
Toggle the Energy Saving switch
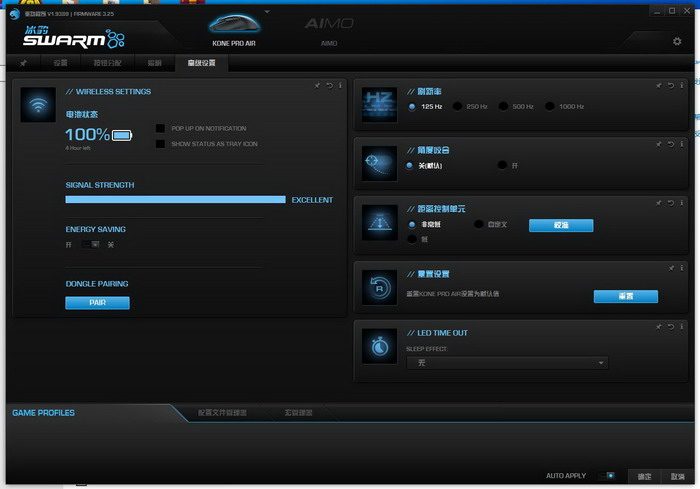(90, 244)
